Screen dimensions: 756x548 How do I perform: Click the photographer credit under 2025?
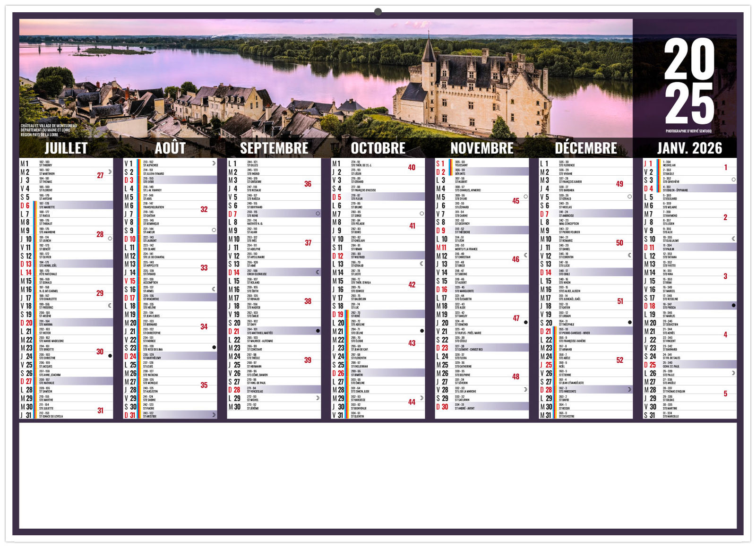pyautogui.click(x=688, y=131)
